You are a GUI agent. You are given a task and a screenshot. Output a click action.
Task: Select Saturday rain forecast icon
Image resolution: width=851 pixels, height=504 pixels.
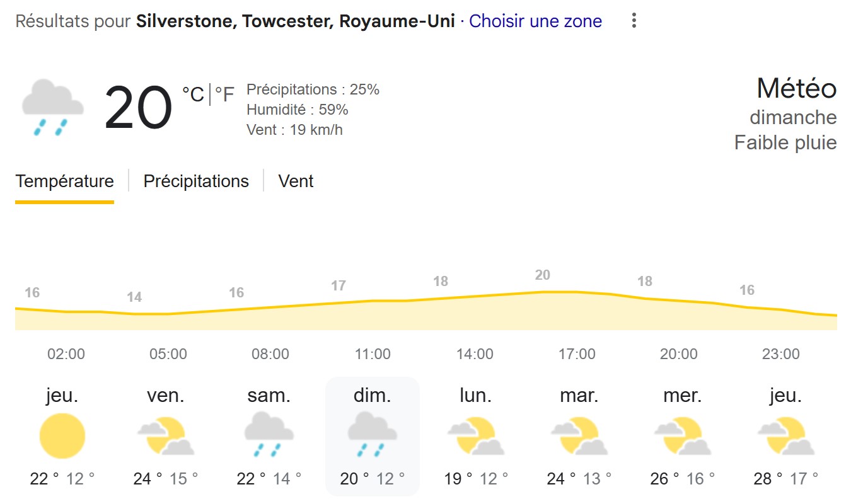(269, 435)
